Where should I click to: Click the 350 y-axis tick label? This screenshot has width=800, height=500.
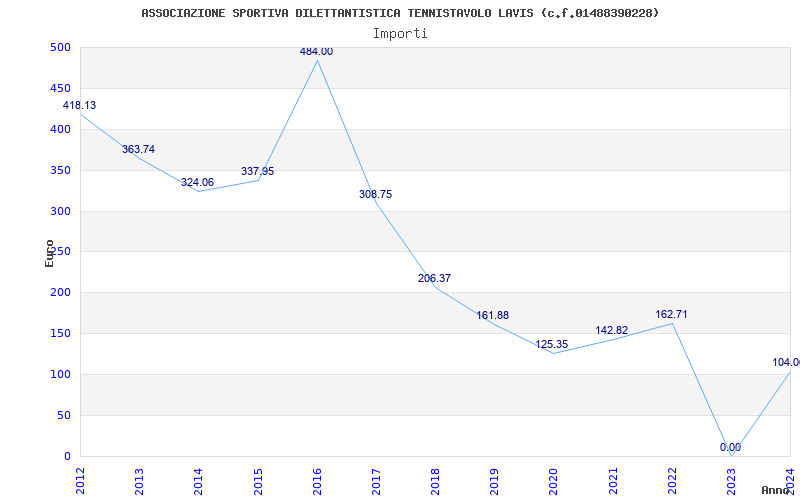pos(60,170)
